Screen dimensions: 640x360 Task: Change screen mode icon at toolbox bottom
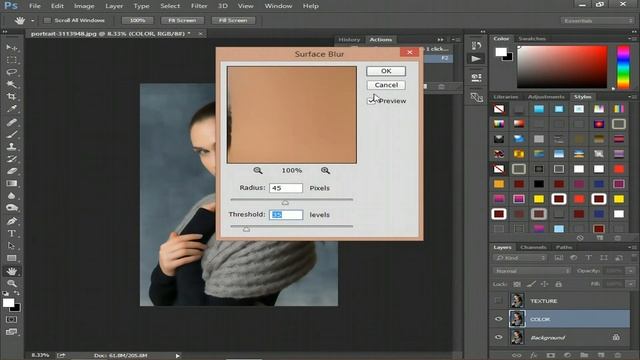pos(11,332)
